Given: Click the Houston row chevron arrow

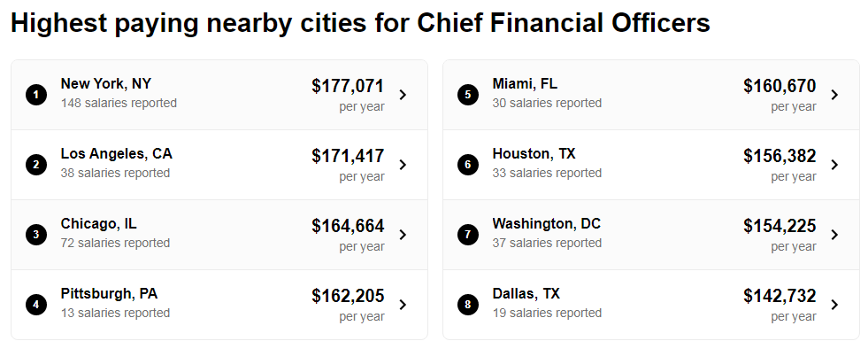Looking at the screenshot, I should pos(834,165).
